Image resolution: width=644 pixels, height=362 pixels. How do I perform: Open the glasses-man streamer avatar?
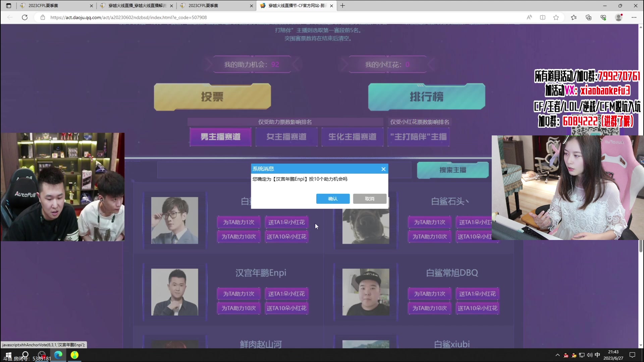[175, 221]
